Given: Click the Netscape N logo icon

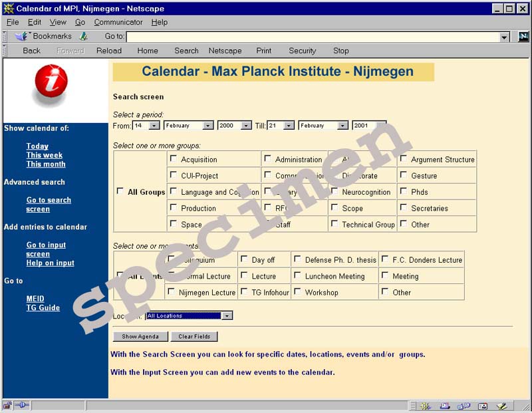Looking at the screenshot, I should coord(523,37).
